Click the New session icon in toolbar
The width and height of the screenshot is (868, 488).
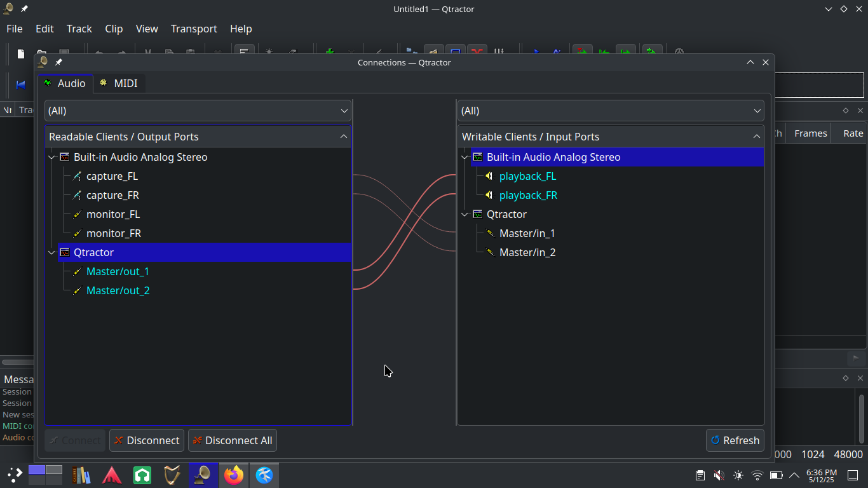tap(21, 54)
